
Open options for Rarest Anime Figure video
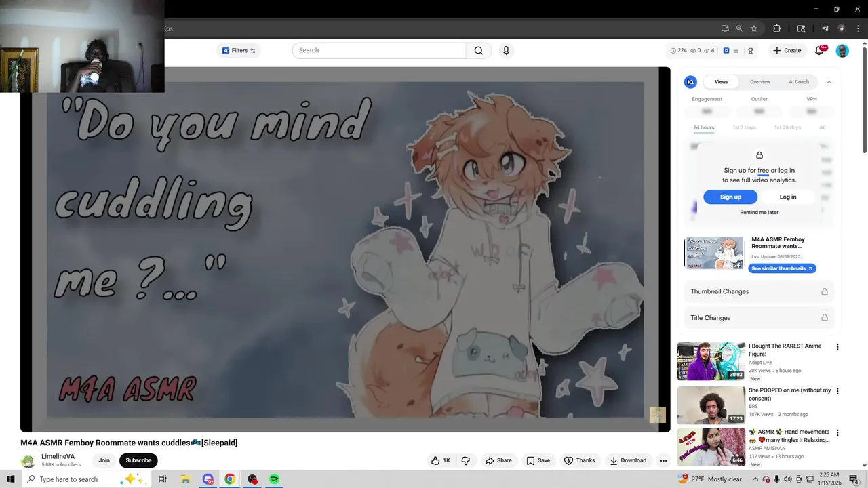coord(837,347)
